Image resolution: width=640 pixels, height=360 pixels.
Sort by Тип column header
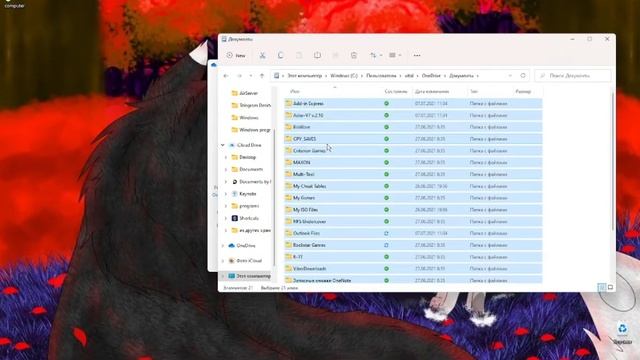point(474,91)
